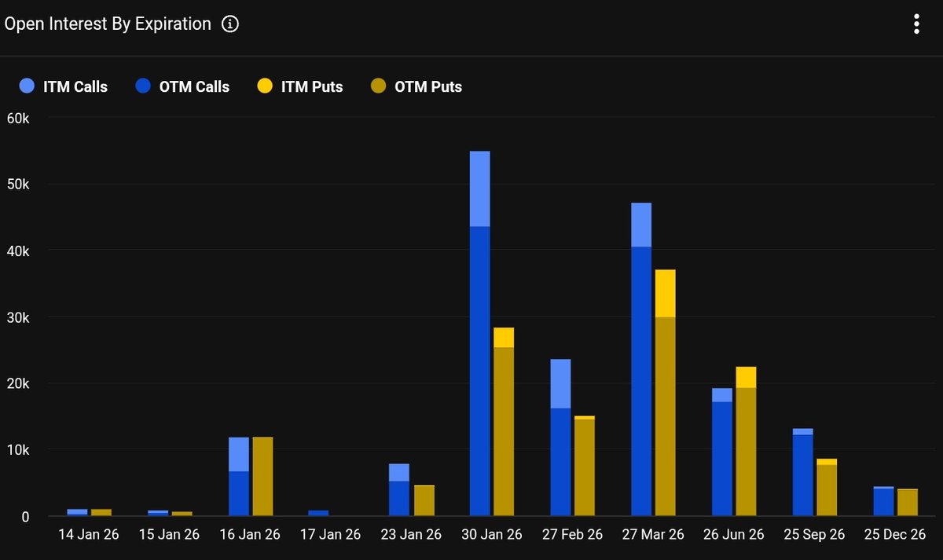Toggle the ITM Calls legend series
This screenshot has height=560, width=943.
pyautogui.click(x=64, y=86)
